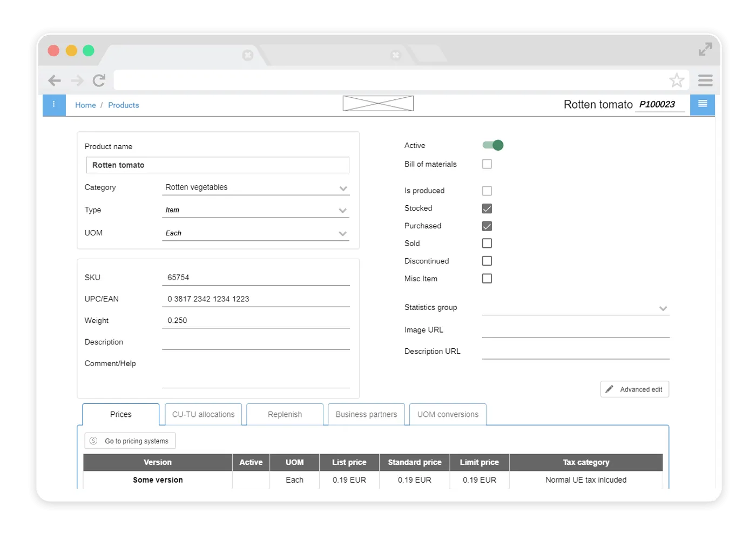
Task: Expand the Category dropdown
Action: click(x=256, y=187)
